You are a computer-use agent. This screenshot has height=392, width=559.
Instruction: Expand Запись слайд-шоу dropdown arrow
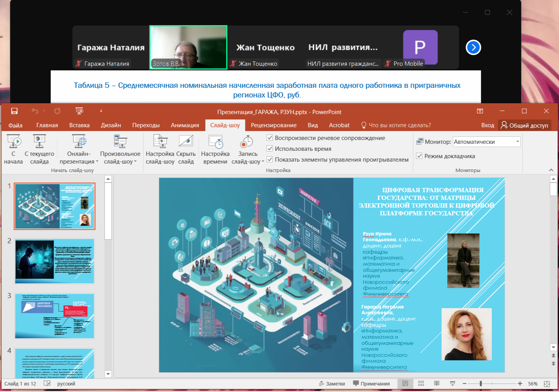point(263,162)
